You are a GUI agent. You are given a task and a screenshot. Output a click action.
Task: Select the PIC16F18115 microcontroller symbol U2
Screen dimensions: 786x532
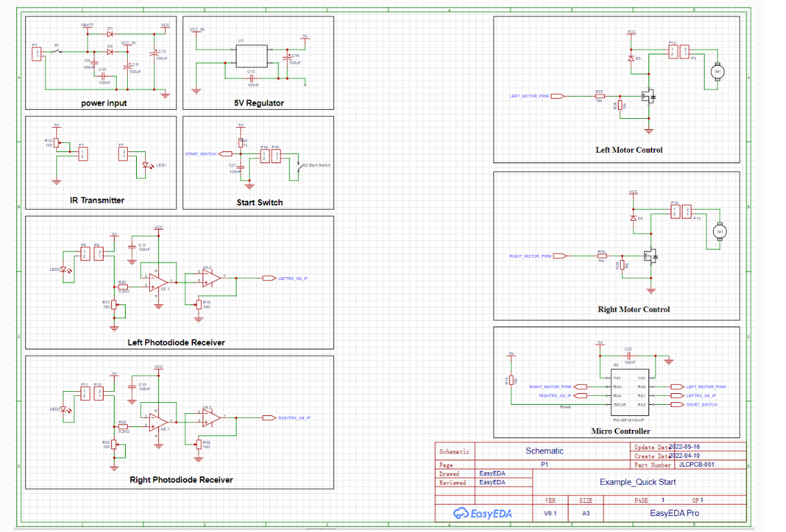point(629,390)
